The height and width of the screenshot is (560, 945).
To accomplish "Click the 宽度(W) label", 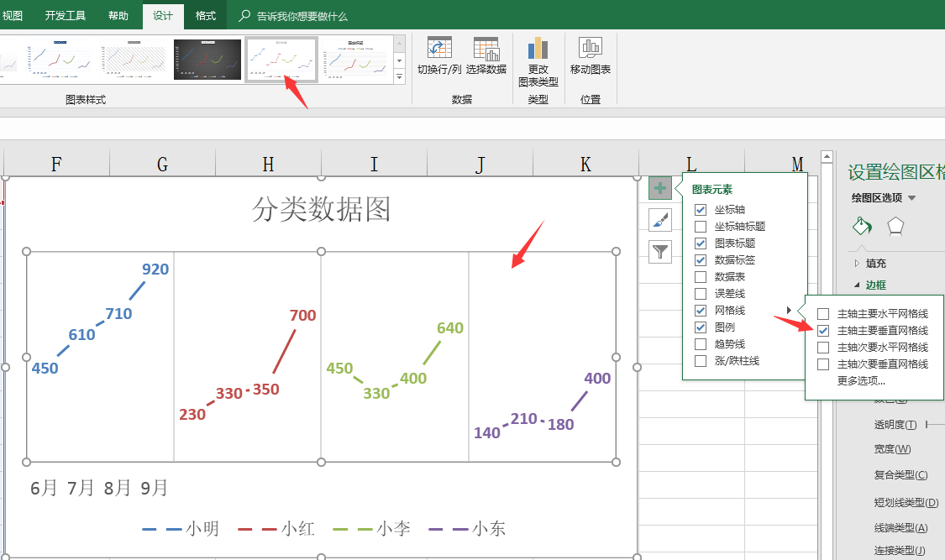I will click(x=893, y=449).
